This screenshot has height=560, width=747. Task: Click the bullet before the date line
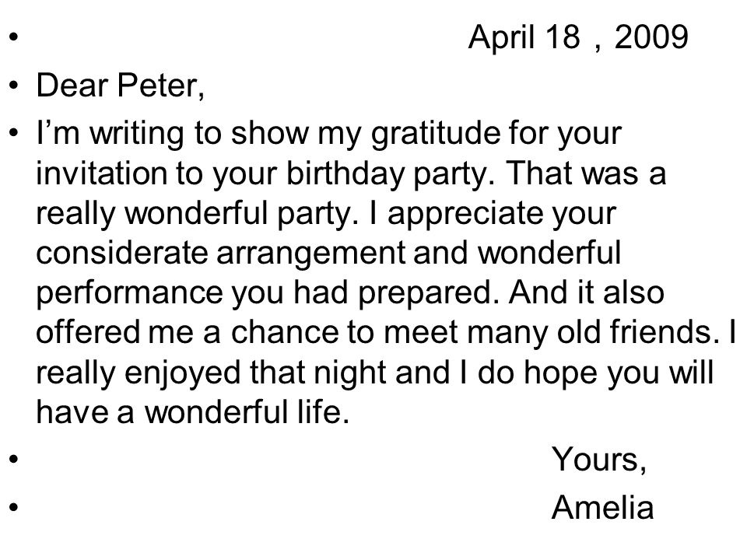coord(14,37)
